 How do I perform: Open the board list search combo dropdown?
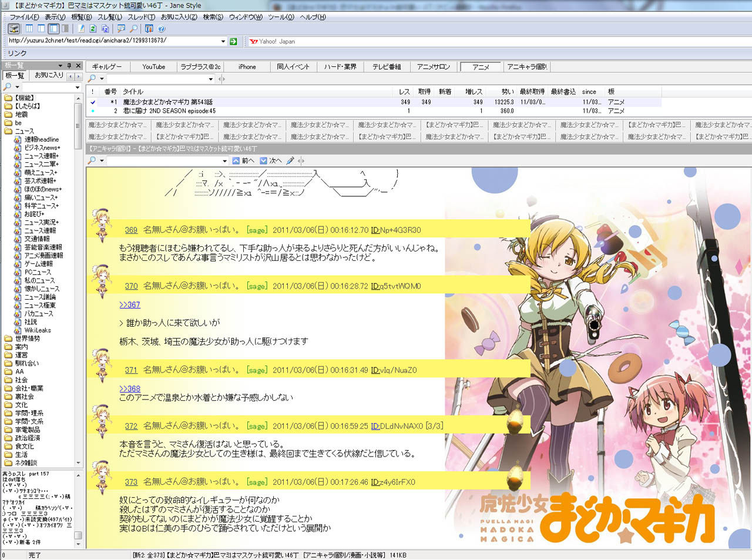pyautogui.click(x=77, y=88)
